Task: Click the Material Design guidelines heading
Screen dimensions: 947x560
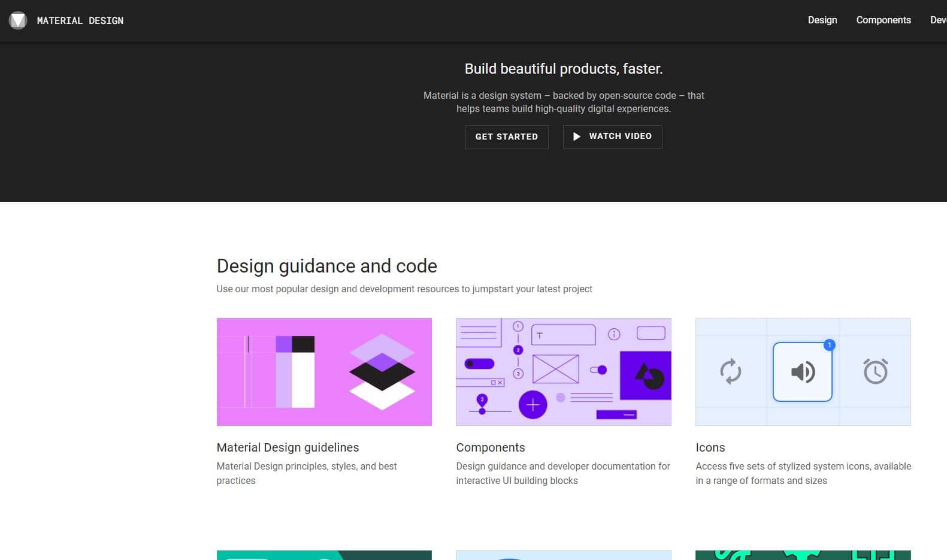Action: click(x=288, y=447)
